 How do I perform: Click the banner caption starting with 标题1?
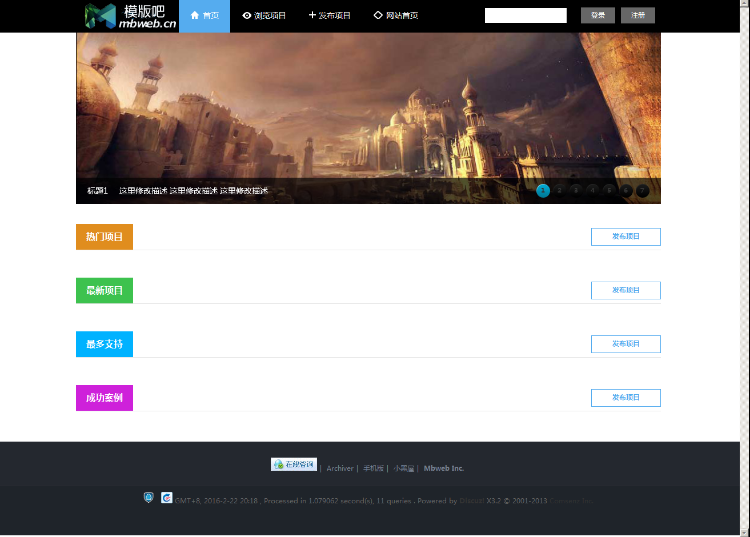click(x=177, y=191)
